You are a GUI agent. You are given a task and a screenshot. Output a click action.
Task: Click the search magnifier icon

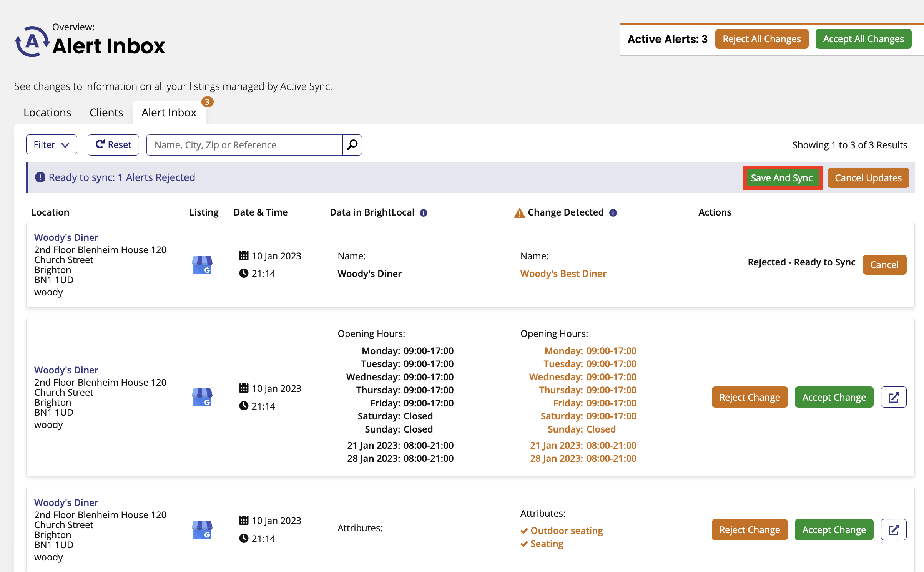(352, 145)
